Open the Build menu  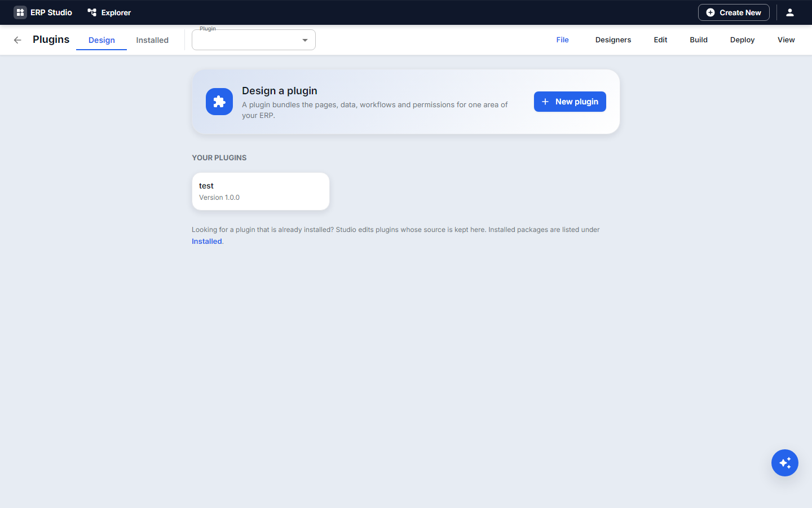[699, 40]
